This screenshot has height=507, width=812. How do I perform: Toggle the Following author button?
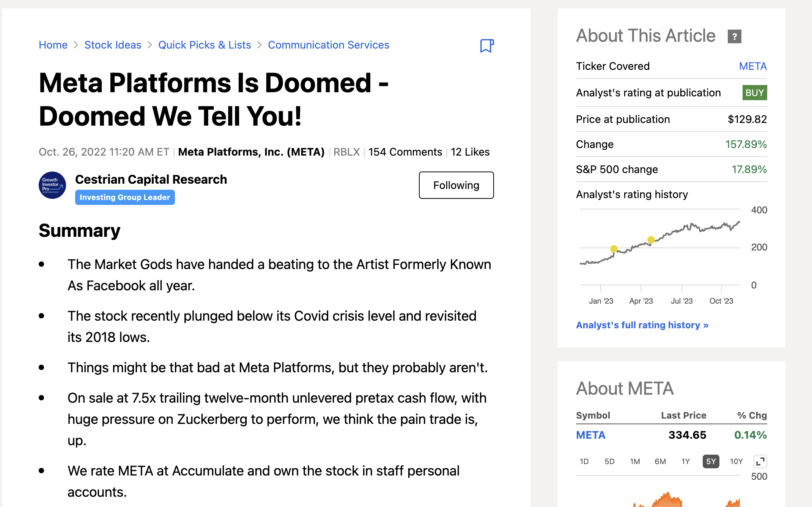tap(456, 185)
